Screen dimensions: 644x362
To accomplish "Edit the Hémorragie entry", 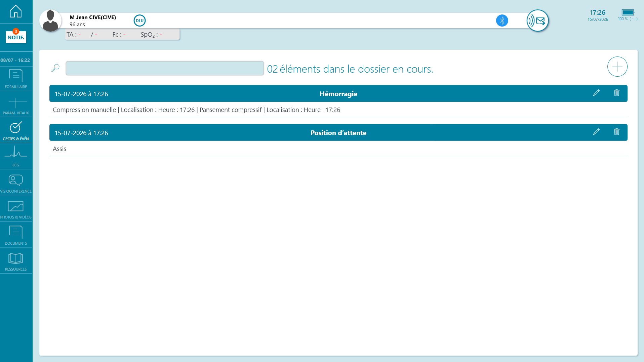I will (x=596, y=93).
